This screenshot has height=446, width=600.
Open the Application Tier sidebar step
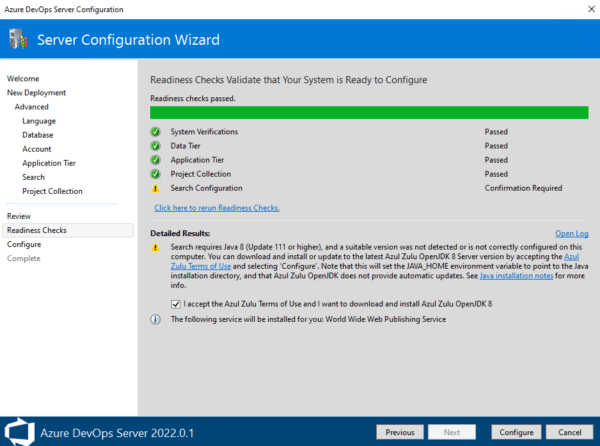(49, 163)
